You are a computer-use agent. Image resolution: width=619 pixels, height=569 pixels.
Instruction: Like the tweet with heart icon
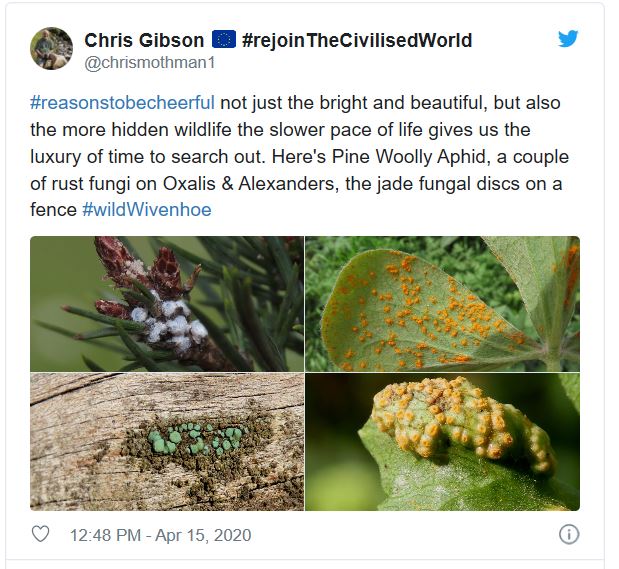pyautogui.click(x=40, y=534)
